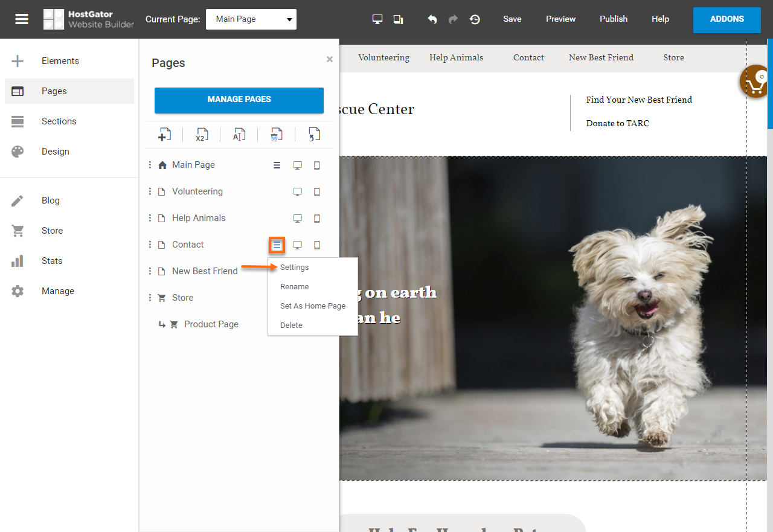Screen dimensions: 773x532
Task: Click the vertical scrollbar on right edge
Action: [770, 85]
